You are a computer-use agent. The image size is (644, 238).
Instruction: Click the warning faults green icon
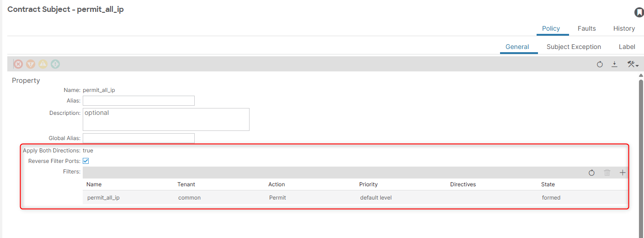tap(55, 65)
